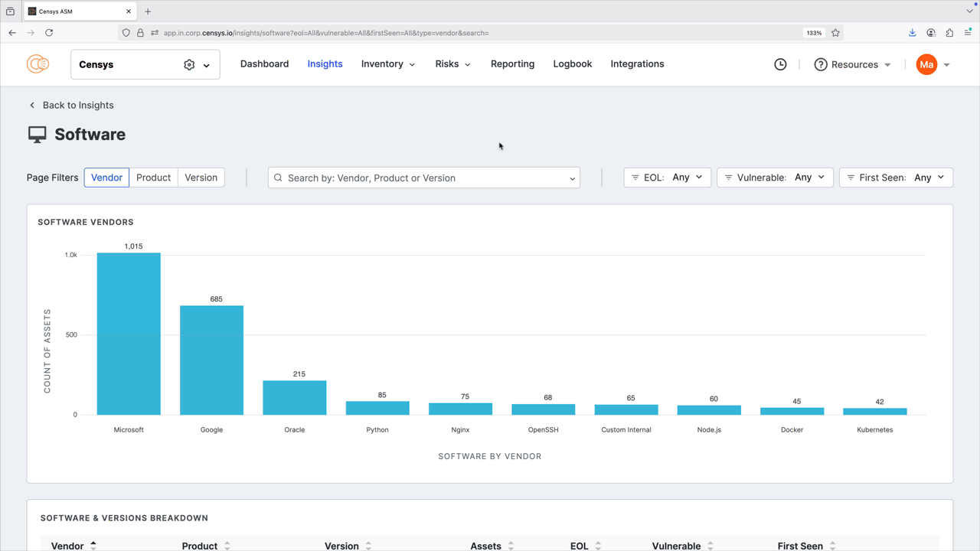Open browser extensions puzzle icon
Screen dimensions: 980x551
[x=949, y=33]
